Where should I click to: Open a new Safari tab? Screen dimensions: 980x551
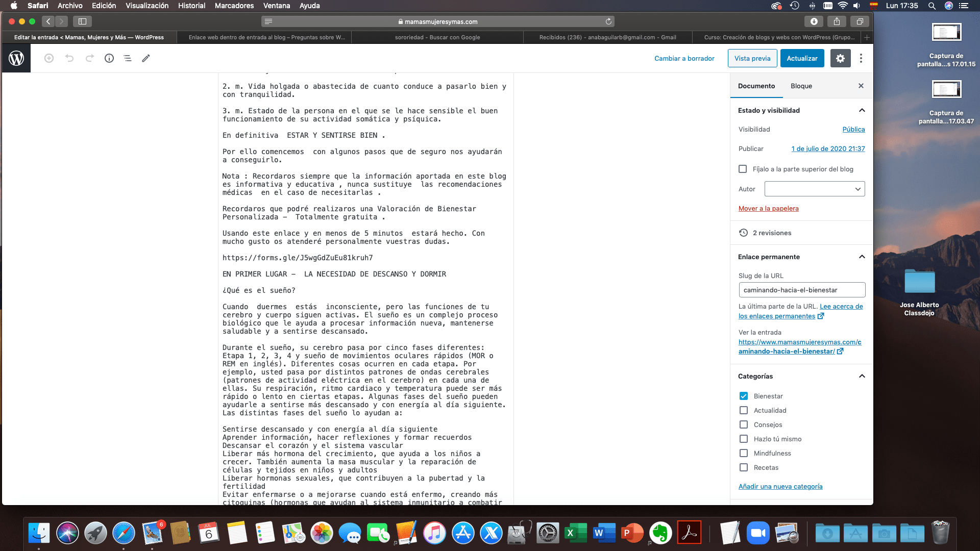[867, 37]
